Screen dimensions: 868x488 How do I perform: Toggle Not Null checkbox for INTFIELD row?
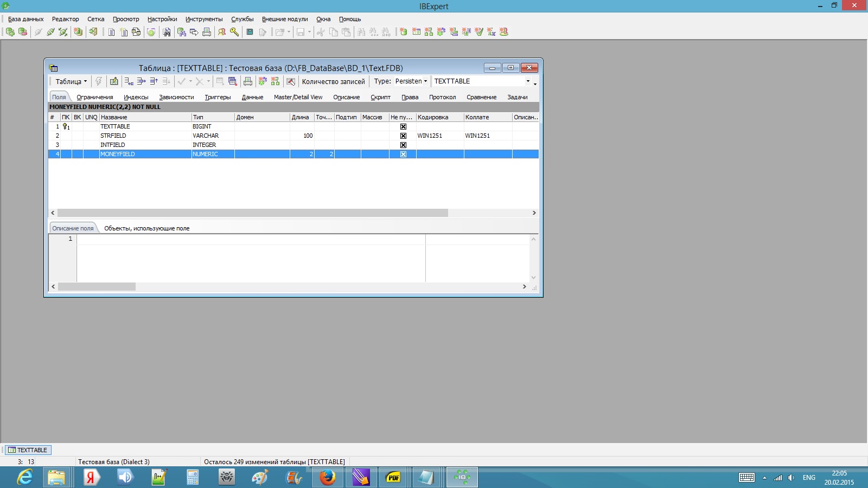[403, 145]
